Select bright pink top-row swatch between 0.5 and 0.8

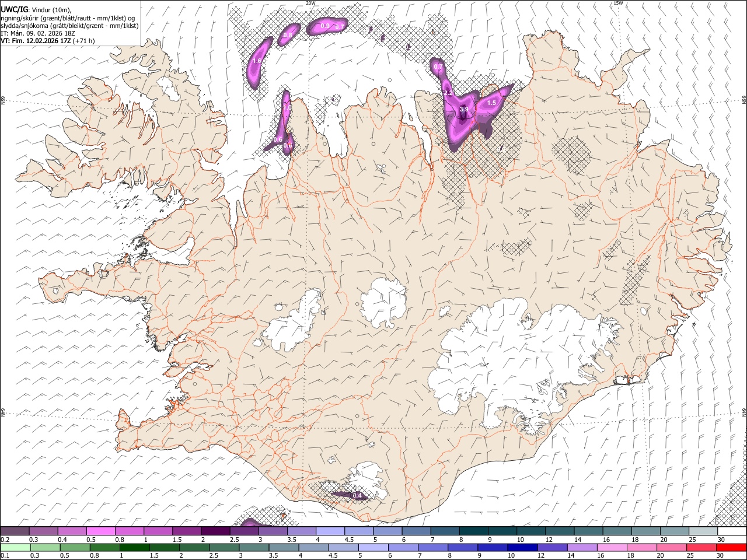coord(101,531)
